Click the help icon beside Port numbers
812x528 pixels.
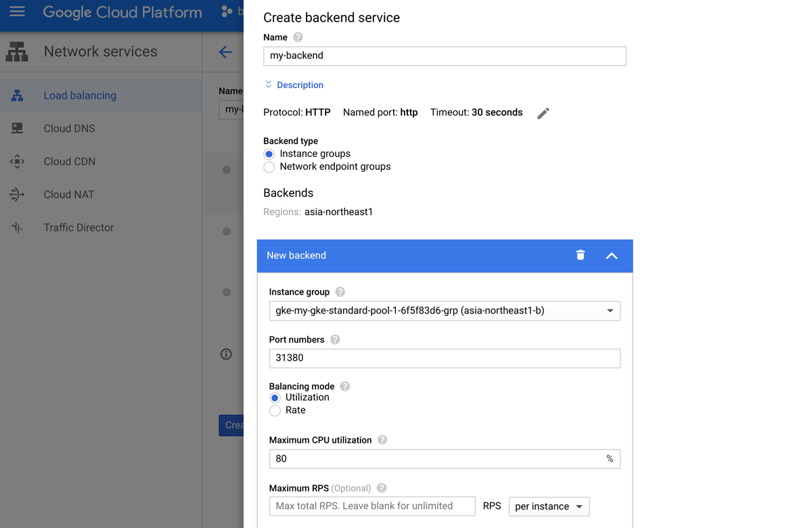pyautogui.click(x=335, y=339)
